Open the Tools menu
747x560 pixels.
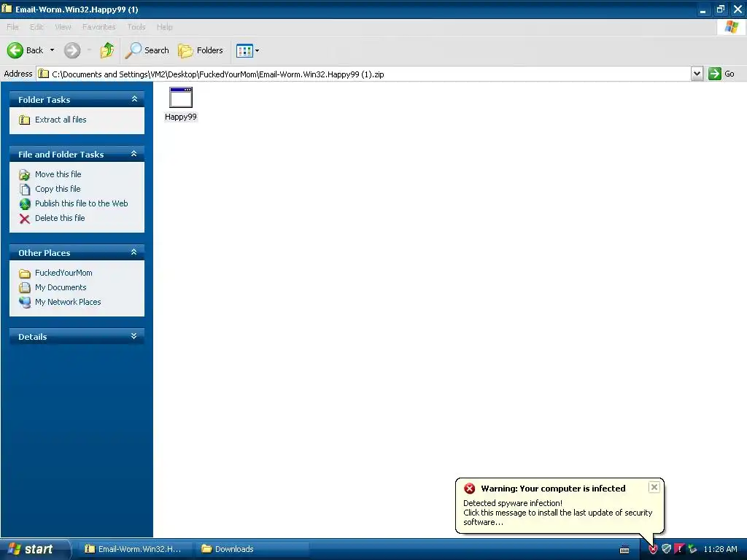point(136,27)
